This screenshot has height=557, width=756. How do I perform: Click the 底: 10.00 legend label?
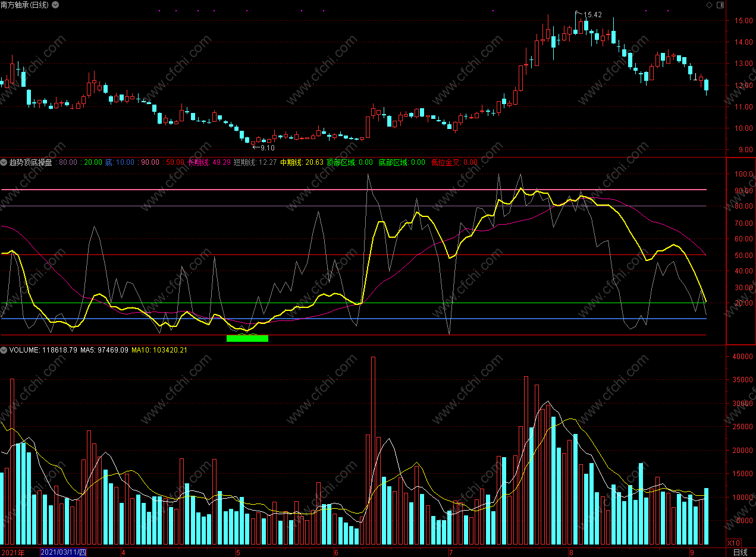[120, 162]
